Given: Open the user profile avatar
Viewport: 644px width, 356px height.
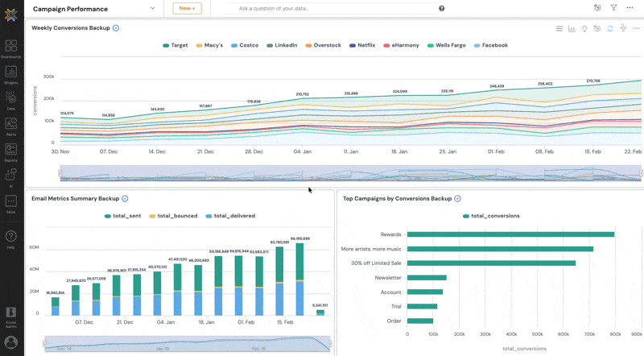Looking at the screenshot, I should click(x=11, y=342).
